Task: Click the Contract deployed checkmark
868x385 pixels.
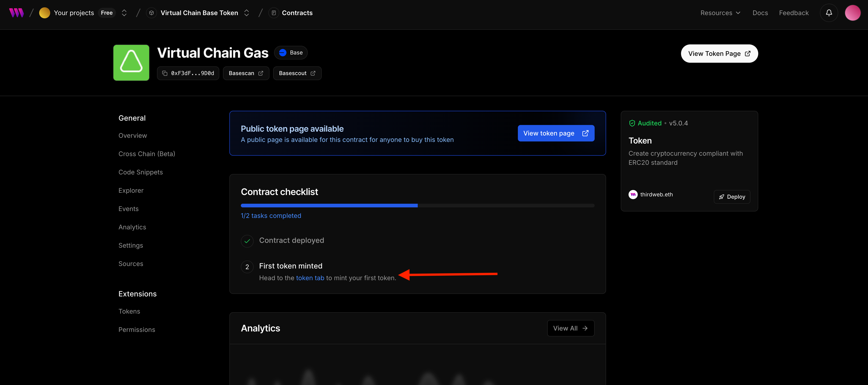Action: pos(247,241)
